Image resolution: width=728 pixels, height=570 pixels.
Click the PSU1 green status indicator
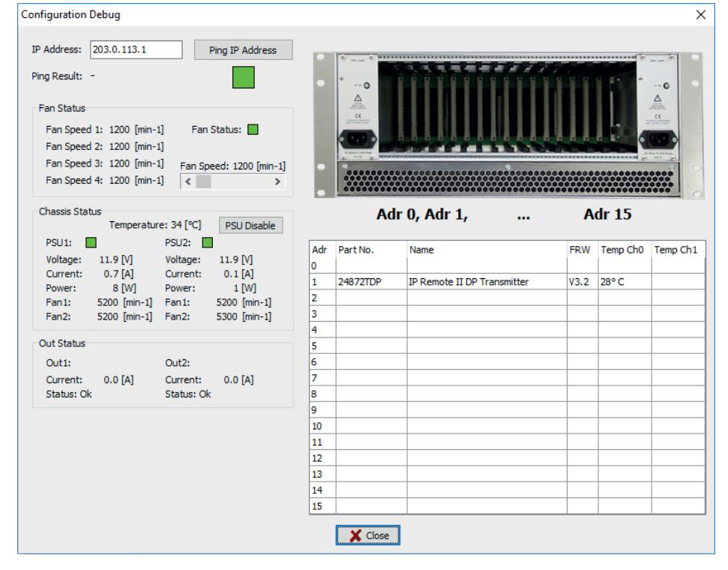pyautogui.click(x=90, y=242)
